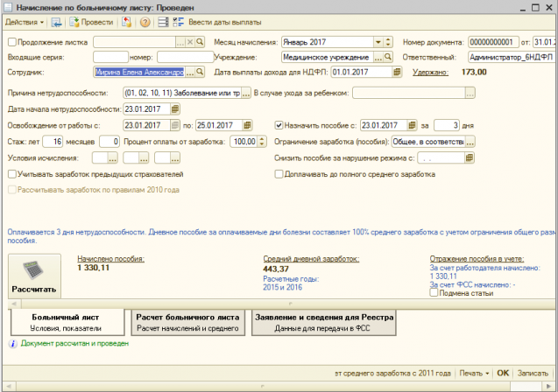Expand the Месяц начисления dropdown
This screenshot has width=558, height=392.
click(x=377, y=42)
